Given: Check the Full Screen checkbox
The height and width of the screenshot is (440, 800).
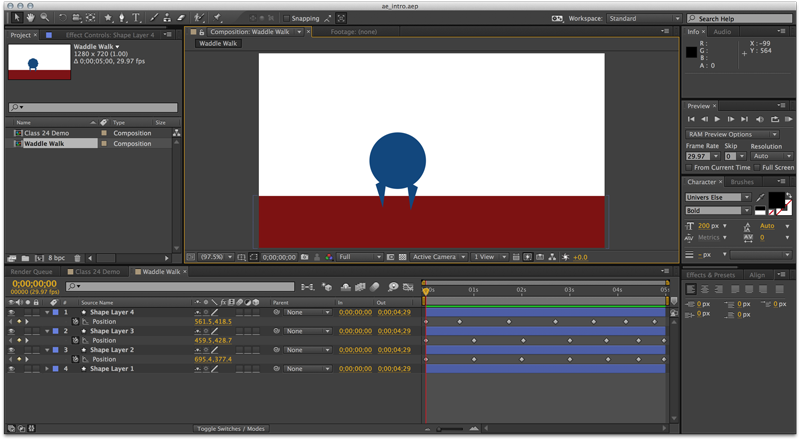Looking at the screenshot, I should [x=757, y=167].
